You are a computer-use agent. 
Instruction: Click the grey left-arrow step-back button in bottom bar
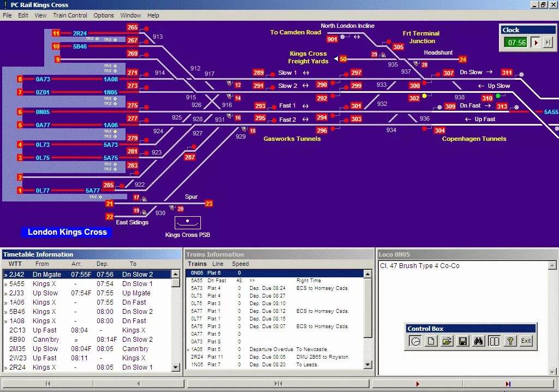click(x=138, y=384)
